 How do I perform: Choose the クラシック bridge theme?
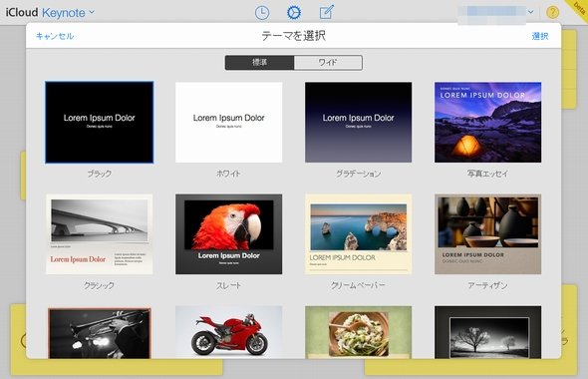pyautogui.click(x=100, y=234)
